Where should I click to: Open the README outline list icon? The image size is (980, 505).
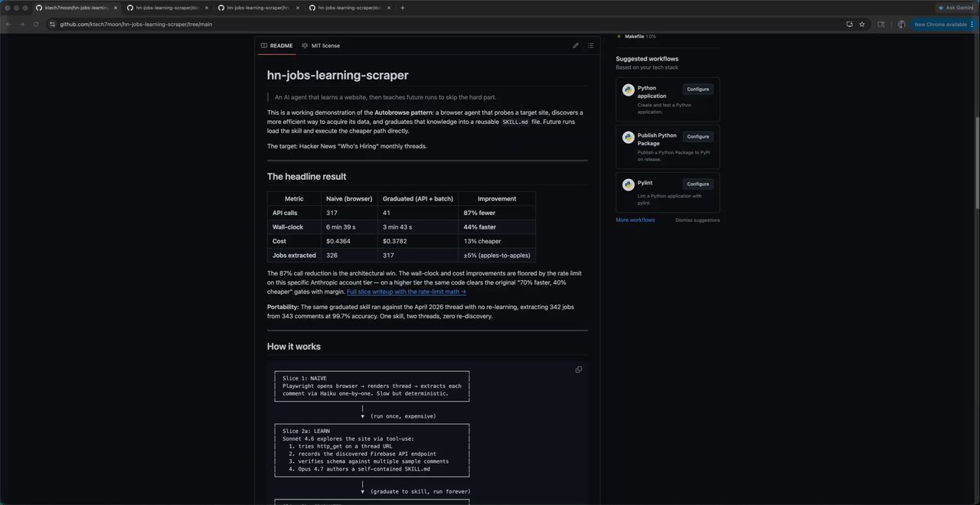(x=590, y=46)
